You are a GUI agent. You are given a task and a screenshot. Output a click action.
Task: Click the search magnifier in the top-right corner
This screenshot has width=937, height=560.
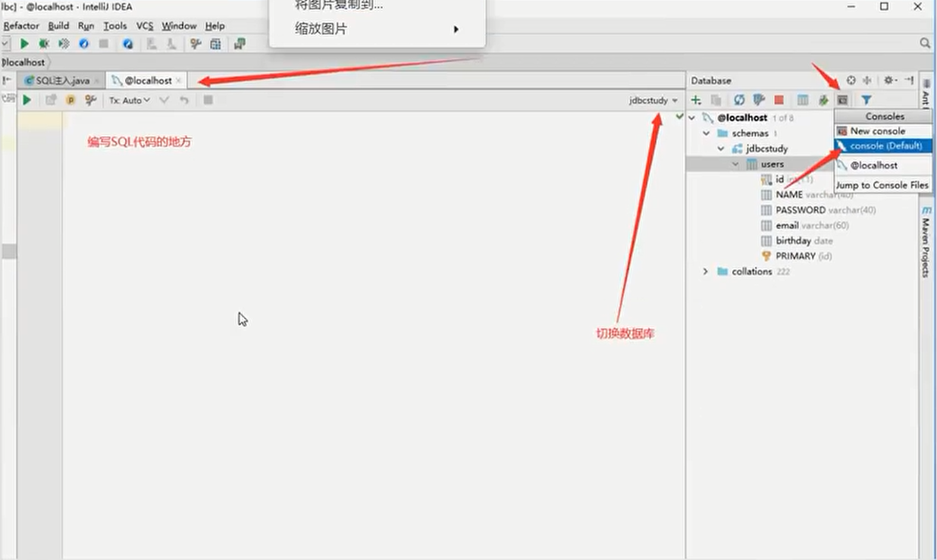tap(925, 44)
